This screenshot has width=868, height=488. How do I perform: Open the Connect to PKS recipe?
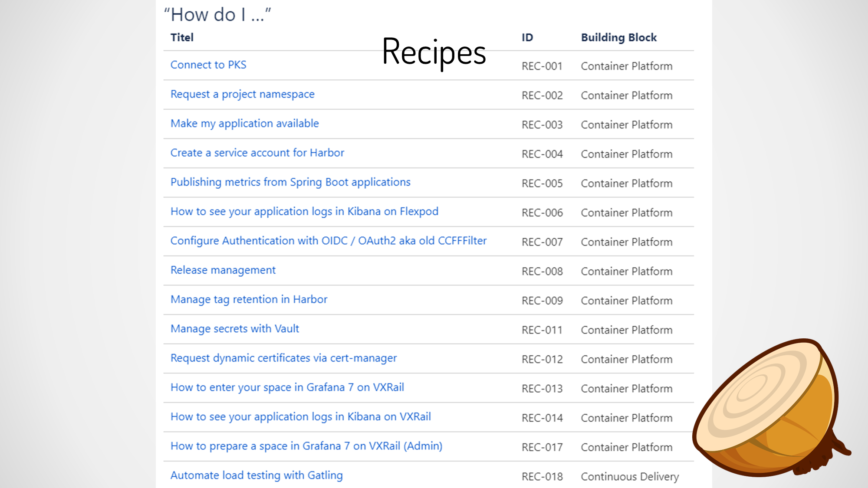pos(208,65)
